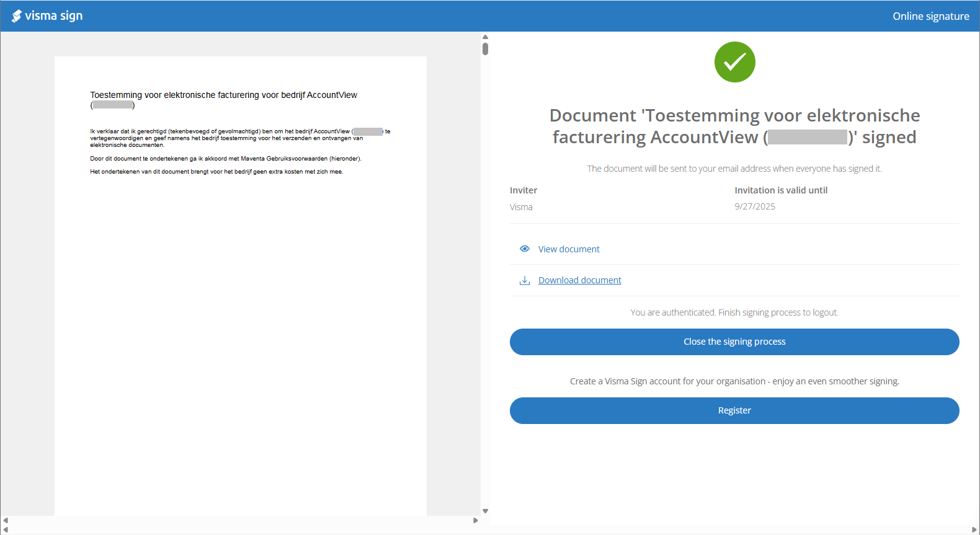Click the 'You are authenticated' notice text
This screenshot has width=980, height=535.
[734, 312]
